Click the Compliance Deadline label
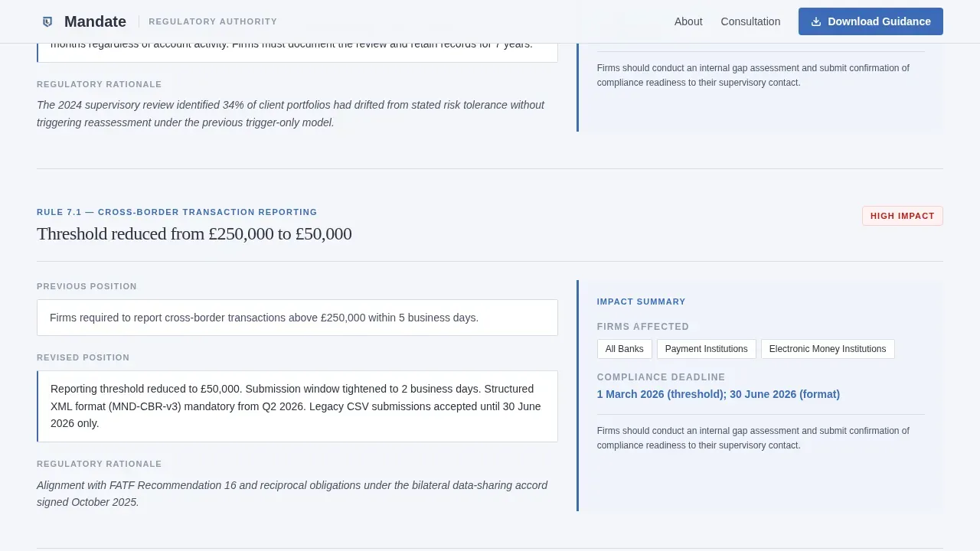Image resolution: width=980 pixels, height=551 pixels. 661,377
